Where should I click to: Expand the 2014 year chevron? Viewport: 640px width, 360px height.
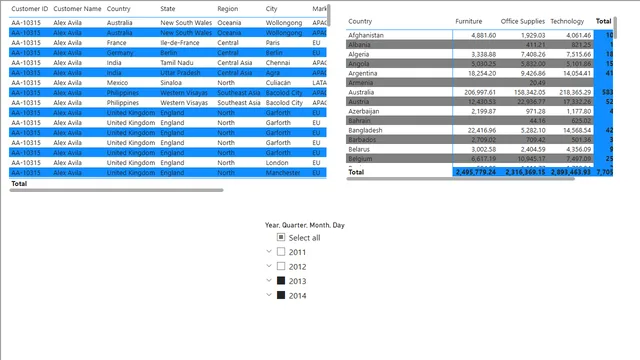[269, 295]
